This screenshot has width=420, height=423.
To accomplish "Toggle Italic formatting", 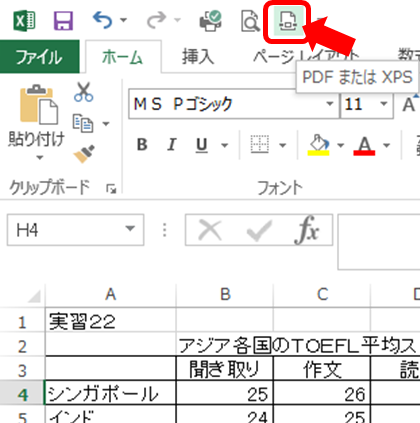I will point(172,145).
